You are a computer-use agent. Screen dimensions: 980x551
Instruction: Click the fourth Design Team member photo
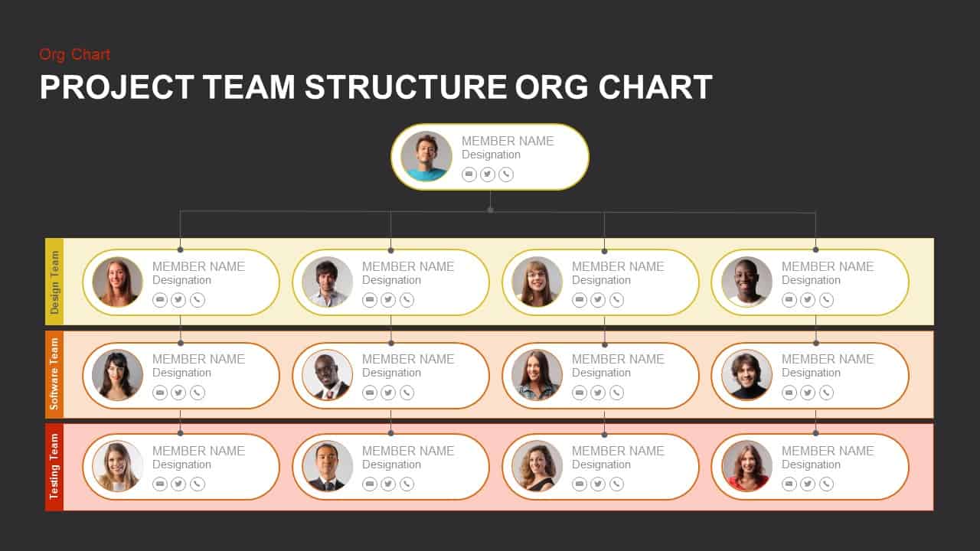coord(746,282)
